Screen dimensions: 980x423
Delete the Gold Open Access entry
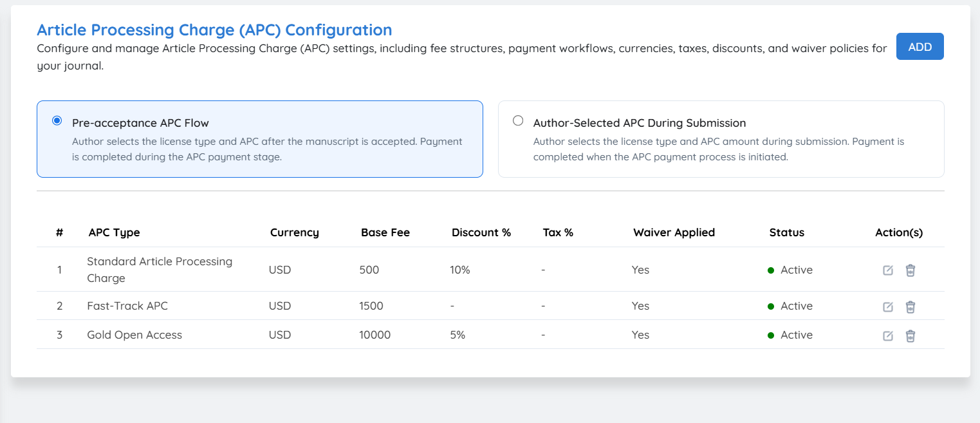pos(911,336)
